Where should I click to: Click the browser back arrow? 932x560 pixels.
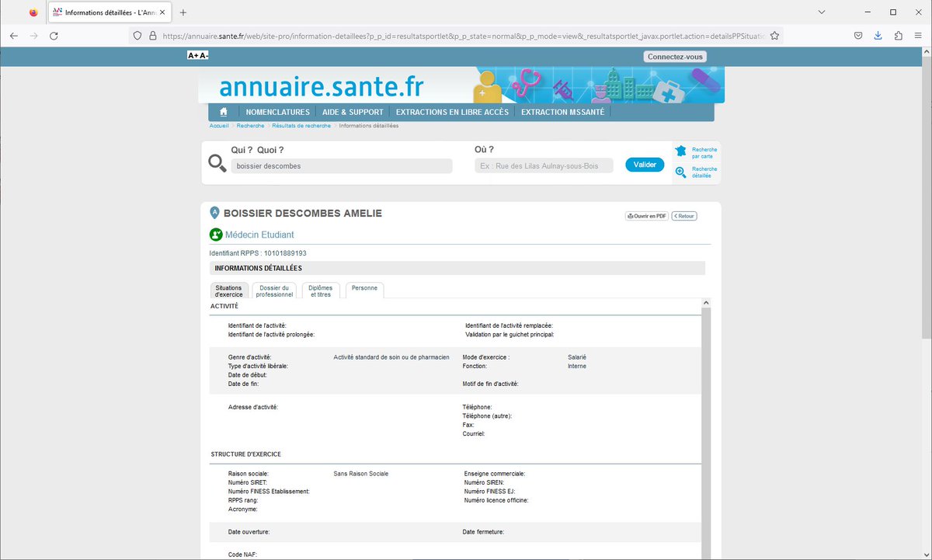(14, 36)
